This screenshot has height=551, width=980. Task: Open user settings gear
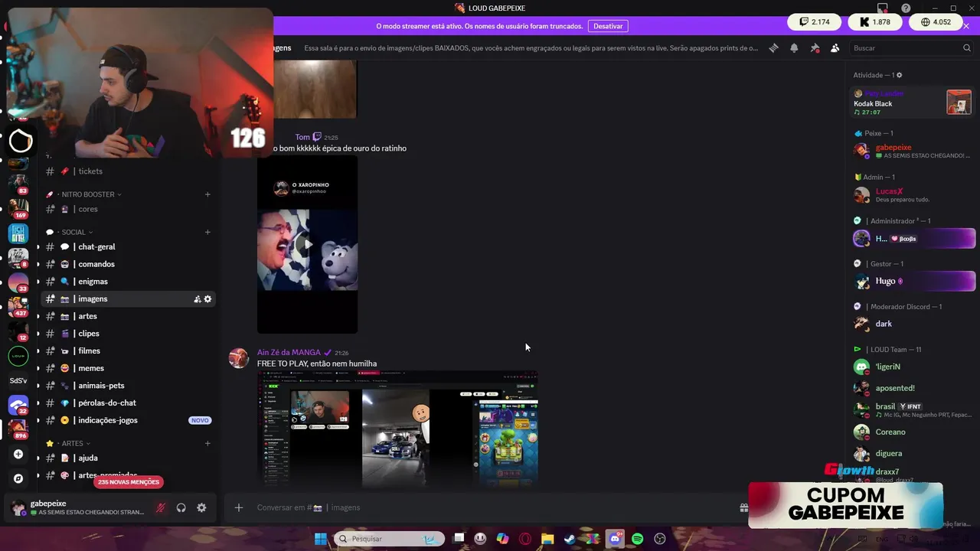[201, 507]
